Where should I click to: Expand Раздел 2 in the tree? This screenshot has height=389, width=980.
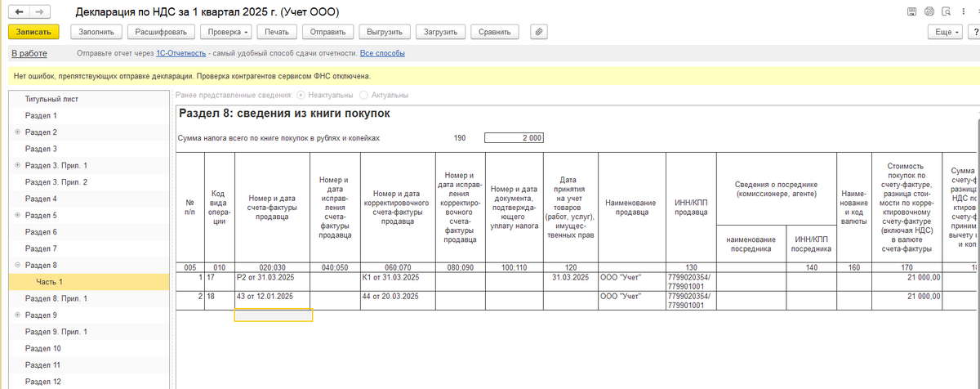coord(17,132)
